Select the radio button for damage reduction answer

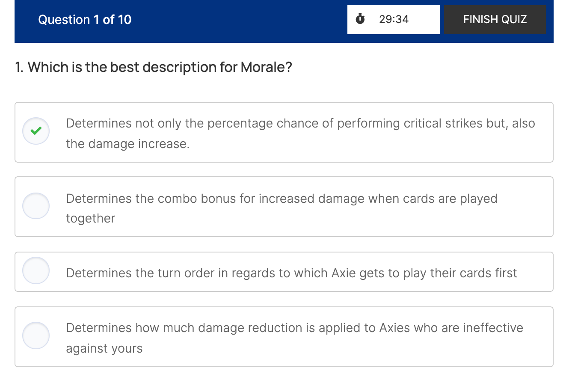click(36, 336)
